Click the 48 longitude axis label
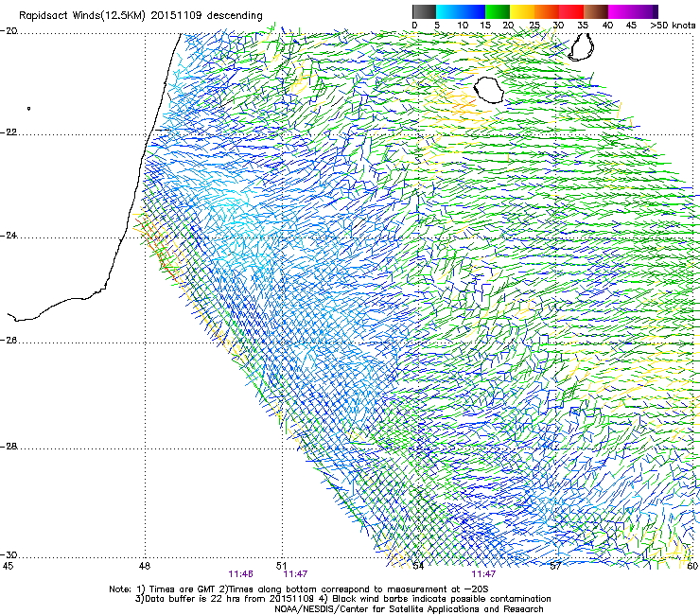This screenshot has width=700, height=615. (x=144, y=566)
